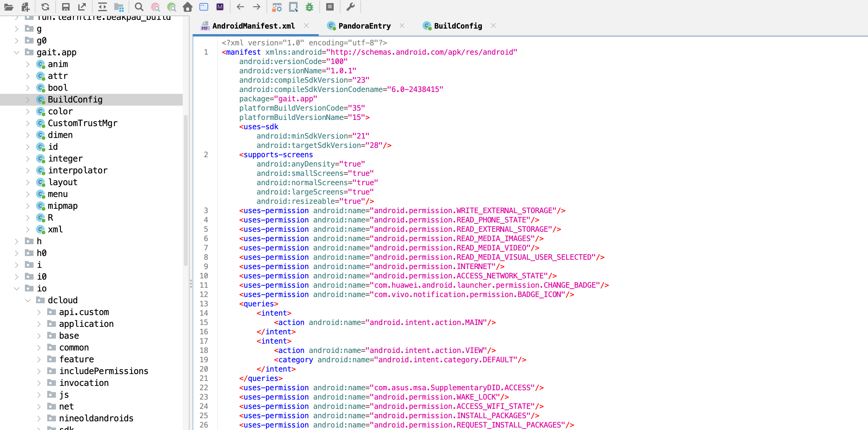Expand the g0 package

click(x=16, y=41)
